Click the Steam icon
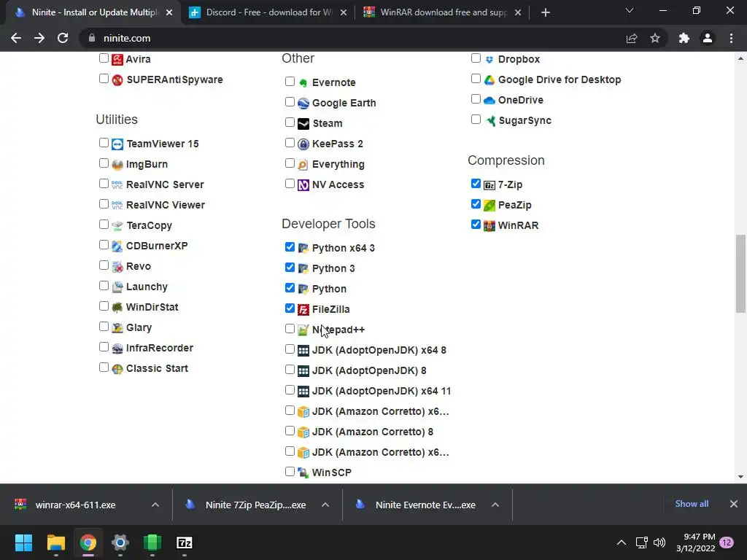 coord(303,124)
